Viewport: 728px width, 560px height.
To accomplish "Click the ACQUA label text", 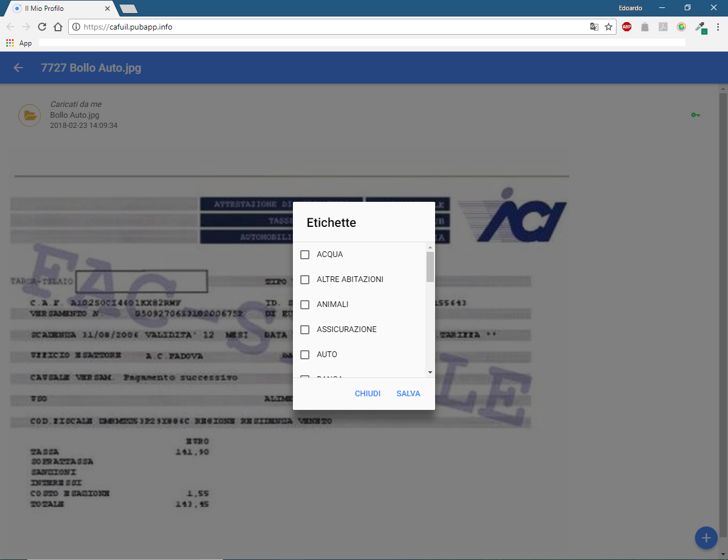I will 330,255.
